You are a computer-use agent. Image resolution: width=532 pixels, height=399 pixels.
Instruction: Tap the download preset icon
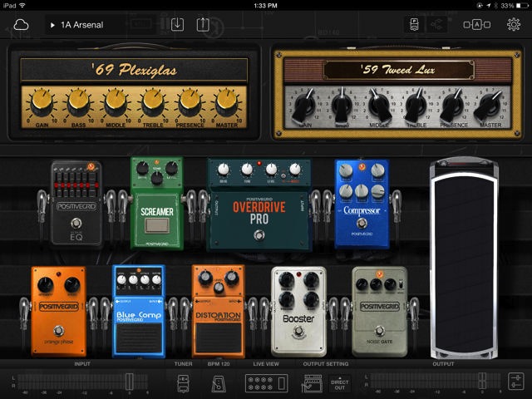tap(177, 25)
